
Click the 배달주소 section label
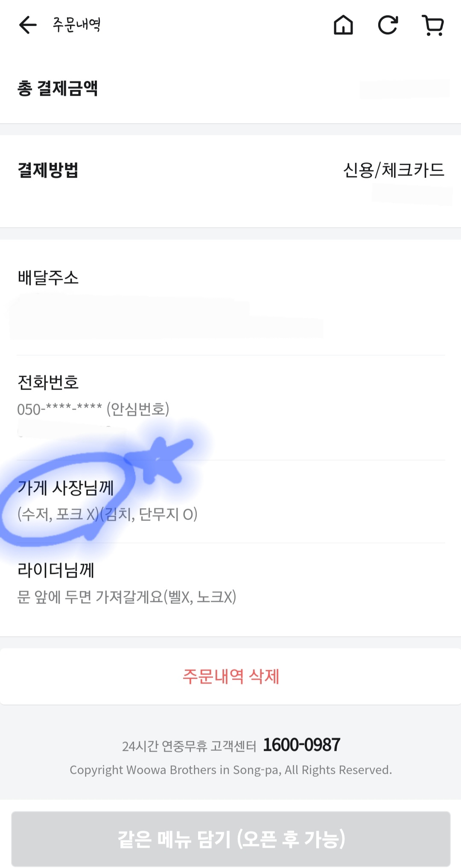pyautogui.click(x=48, y=277)
